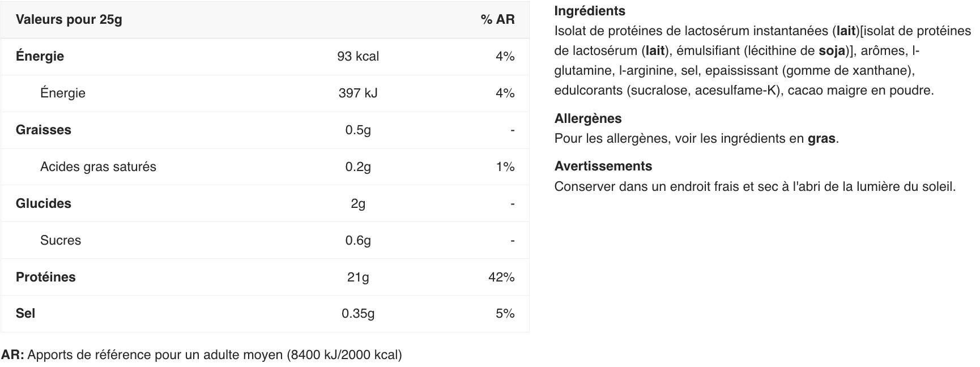Select the '% AR' column header
The width and height of the screenshot is (980, 367).
tap(497, 19)
